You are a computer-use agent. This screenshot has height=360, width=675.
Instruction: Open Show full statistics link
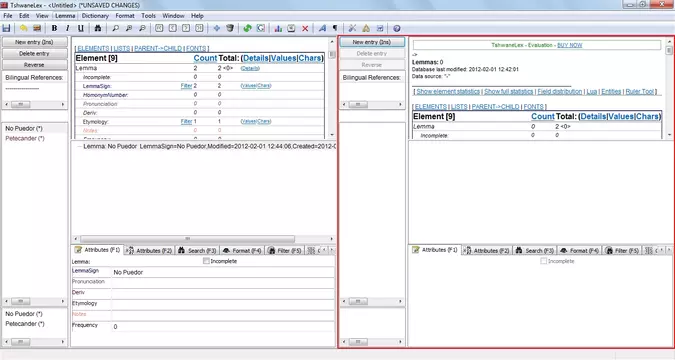pyautogui.click(x=509, y=91)
